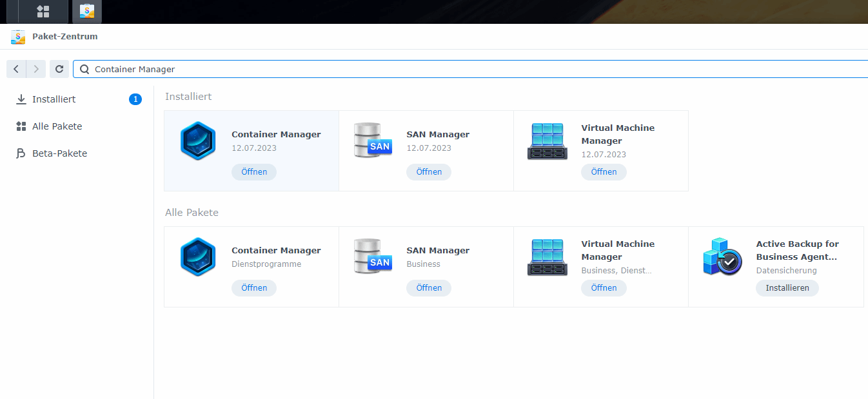This screenshot has width=868, height=399.
Task: Click the Active Backup for Business Agent icon
Action: pyautogui.click(x=722, y=257)
